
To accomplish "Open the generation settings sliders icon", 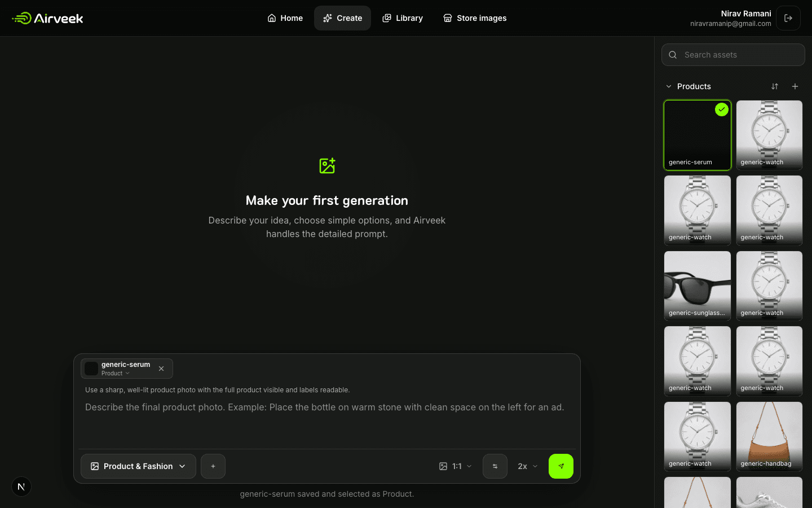I will (495, 466).
